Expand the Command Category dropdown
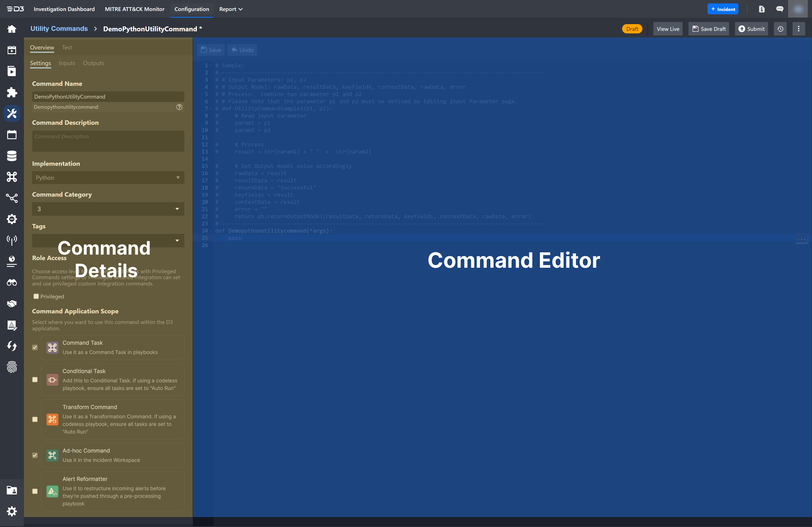This screenshot has height=527, width=812. point(108,209)
